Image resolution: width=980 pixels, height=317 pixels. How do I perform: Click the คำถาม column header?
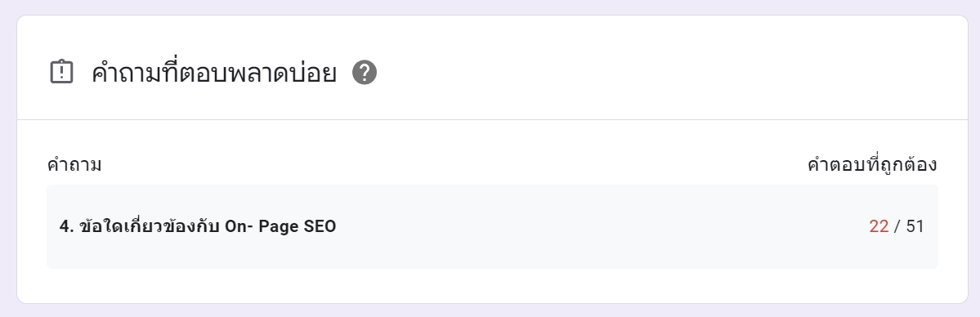pyautogui.click(x=74, y=165)
